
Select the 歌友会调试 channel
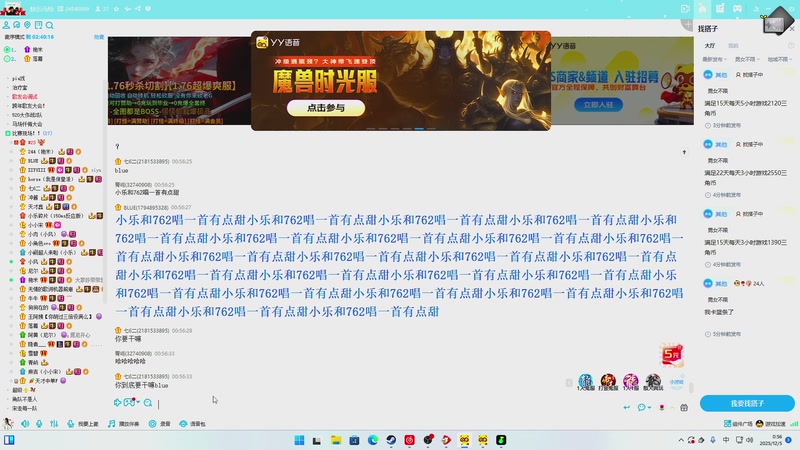[x=24, y=96]
